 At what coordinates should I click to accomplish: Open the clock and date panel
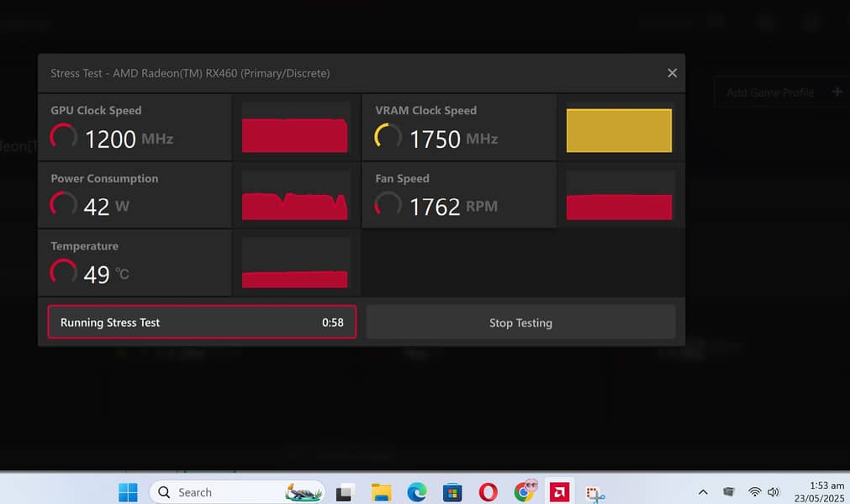(819, 491)
